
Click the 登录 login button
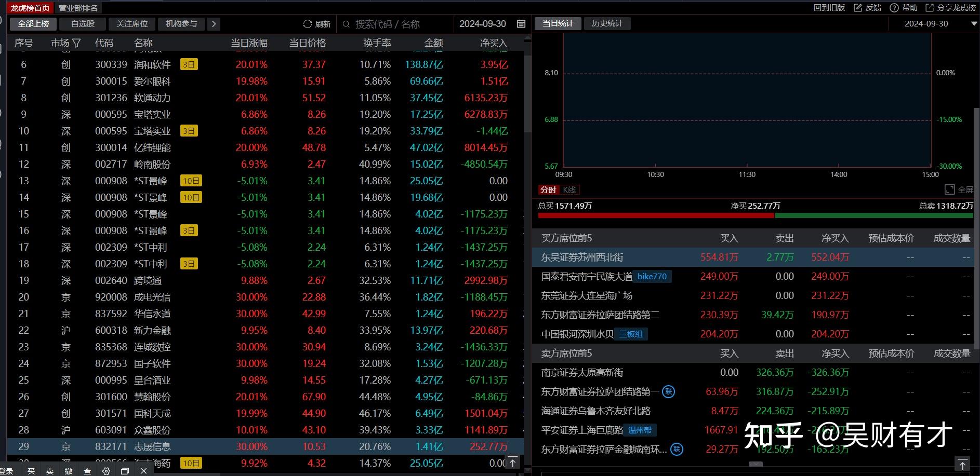click(7, 471)
